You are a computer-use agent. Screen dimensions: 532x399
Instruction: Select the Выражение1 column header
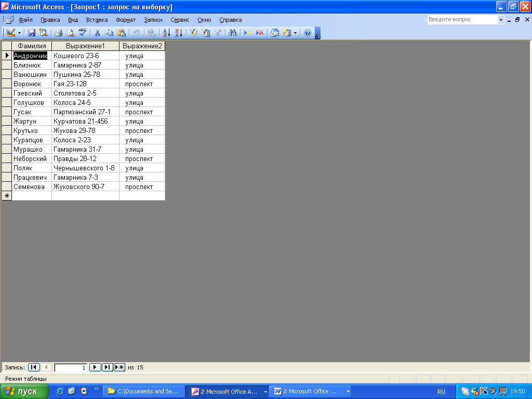[86, 46]
